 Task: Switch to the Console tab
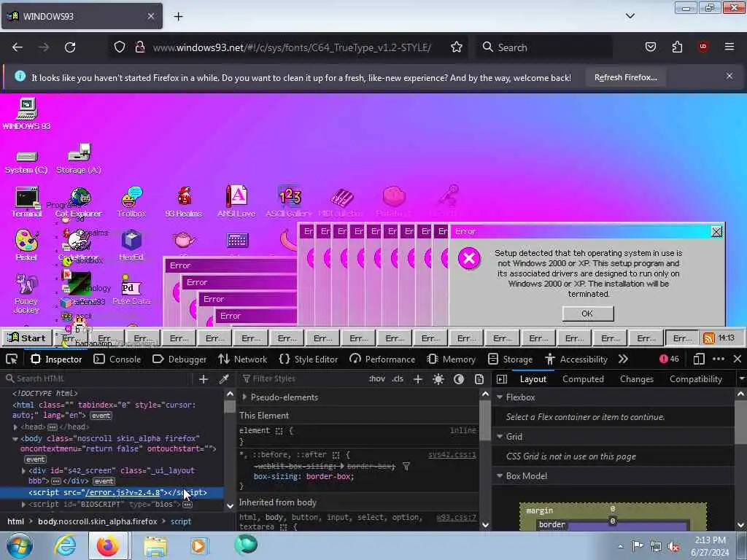pos(117,359)
